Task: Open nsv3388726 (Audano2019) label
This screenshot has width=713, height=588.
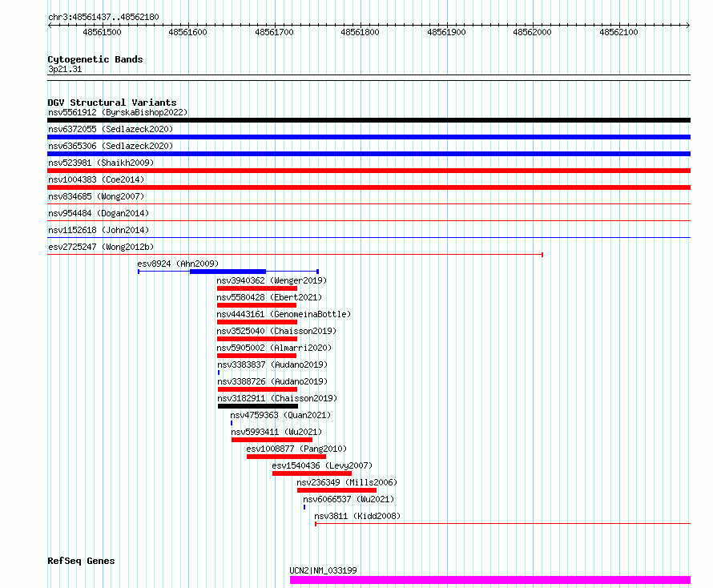Action: click(272, 381)
